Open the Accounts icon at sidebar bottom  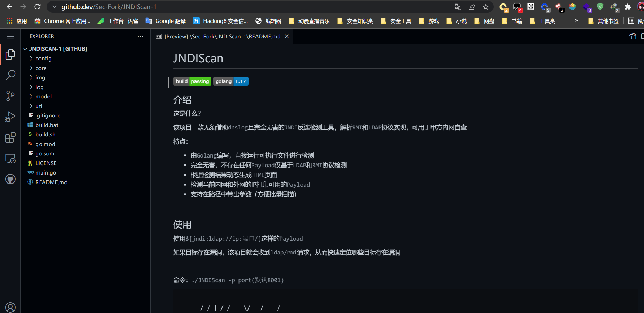point(10,307)
